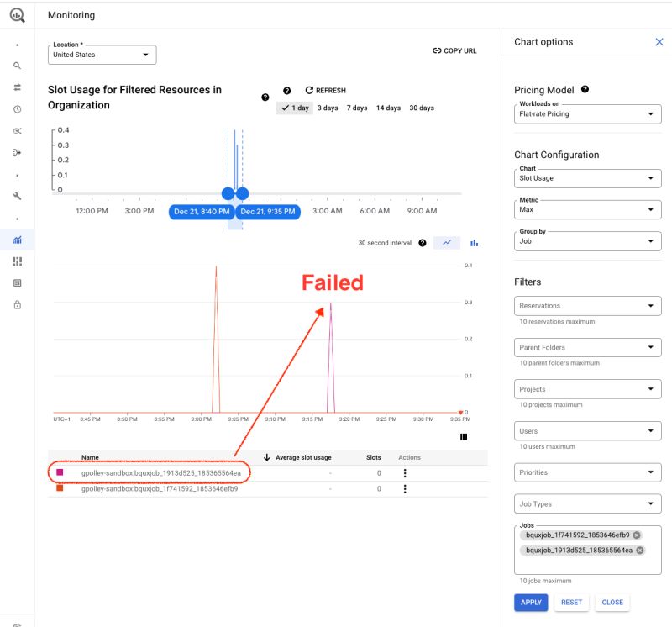Click the APPLY button

point(531,602)
